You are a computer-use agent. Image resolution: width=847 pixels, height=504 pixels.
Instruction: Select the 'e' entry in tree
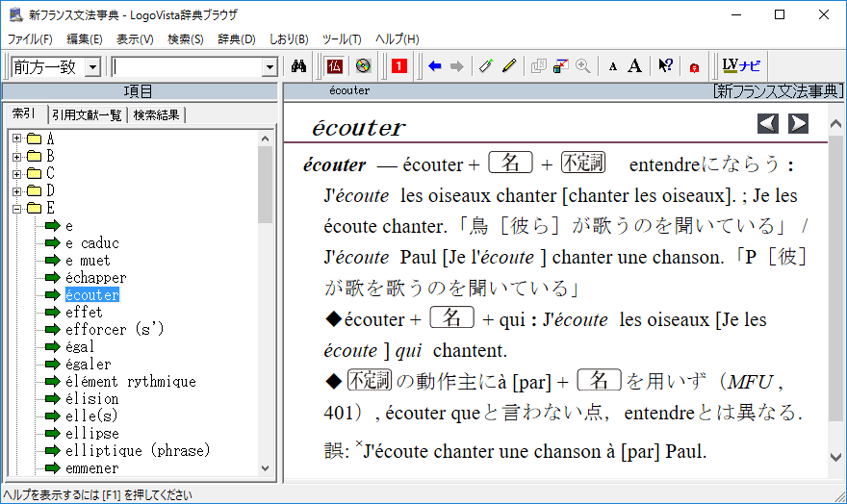coord(69,226)
